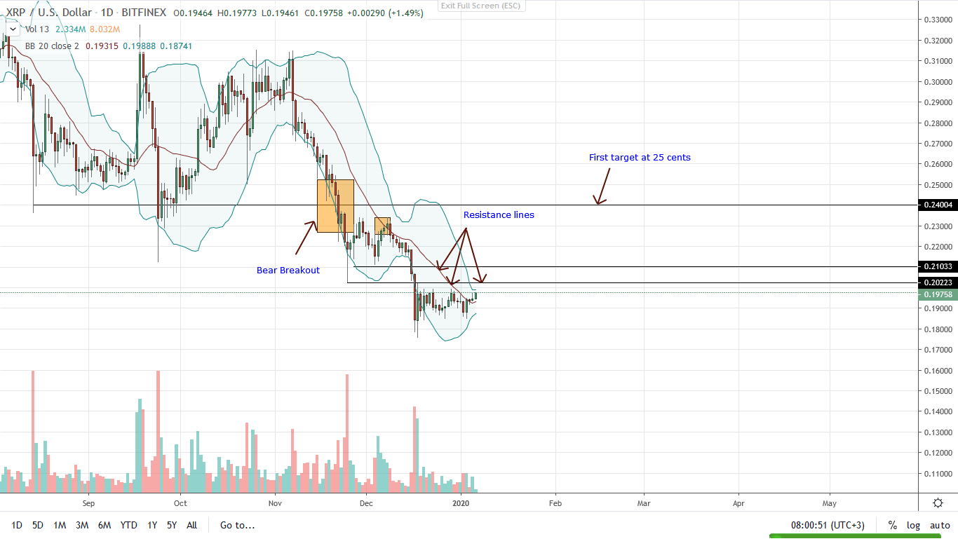The width and height of the screenshot is (958, 560).
Task: Click the Sep label on time axis
Action: [88, 503]
